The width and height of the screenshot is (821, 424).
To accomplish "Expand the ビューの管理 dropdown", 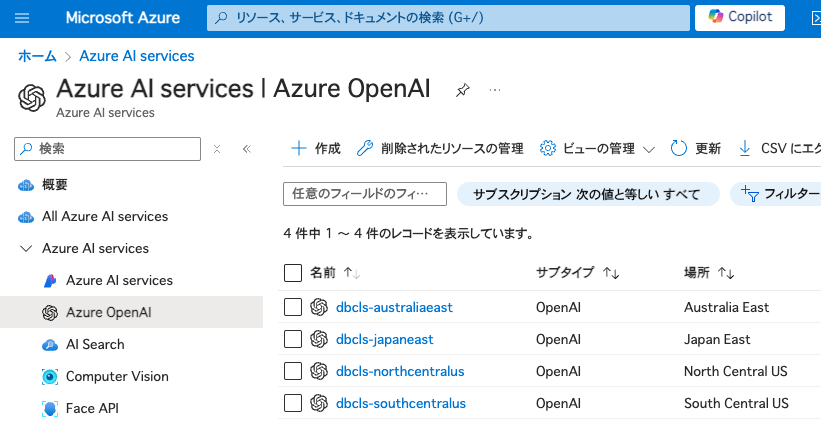I will (597, 148).
